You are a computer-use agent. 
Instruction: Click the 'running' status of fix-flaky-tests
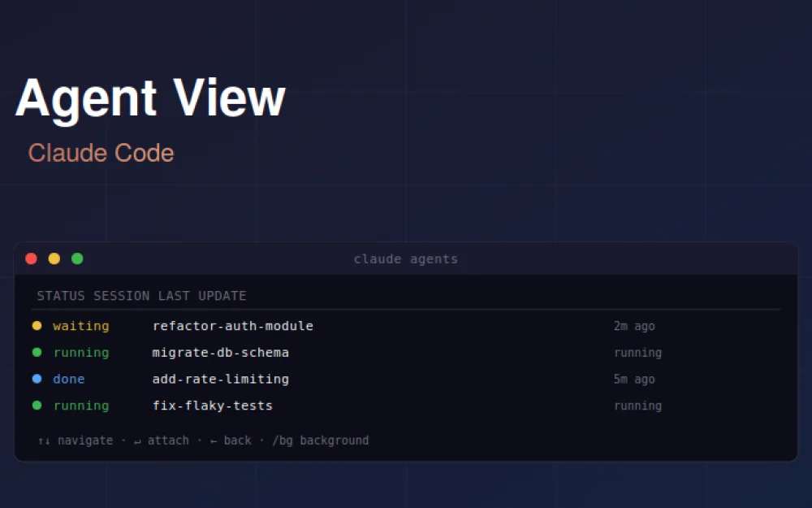click(81, 406)
